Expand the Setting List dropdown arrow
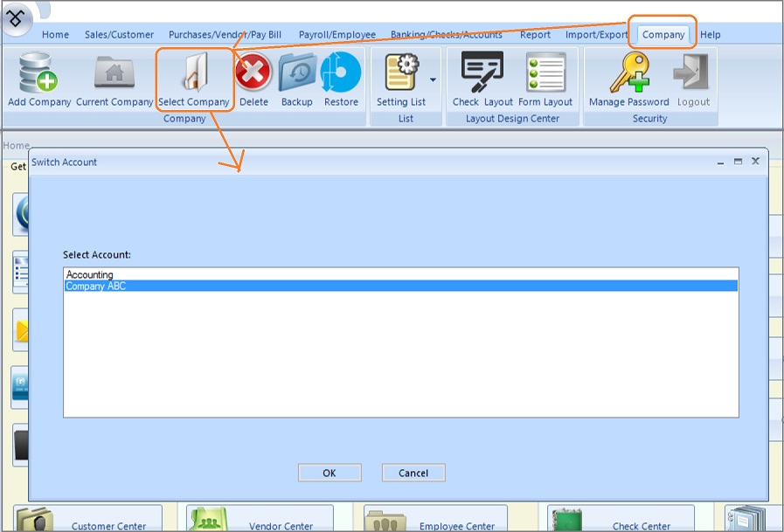The image size is (784, 532). 433,80
